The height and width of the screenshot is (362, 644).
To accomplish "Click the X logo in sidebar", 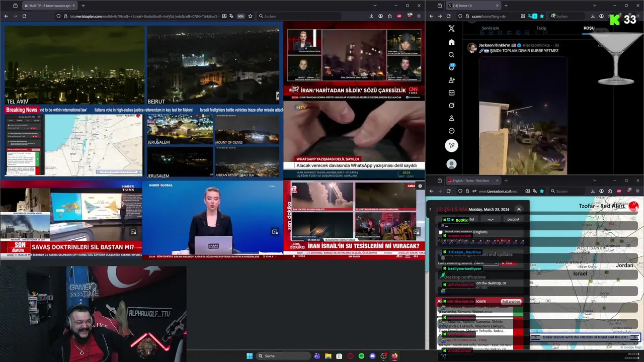I will tap(451, 29).
